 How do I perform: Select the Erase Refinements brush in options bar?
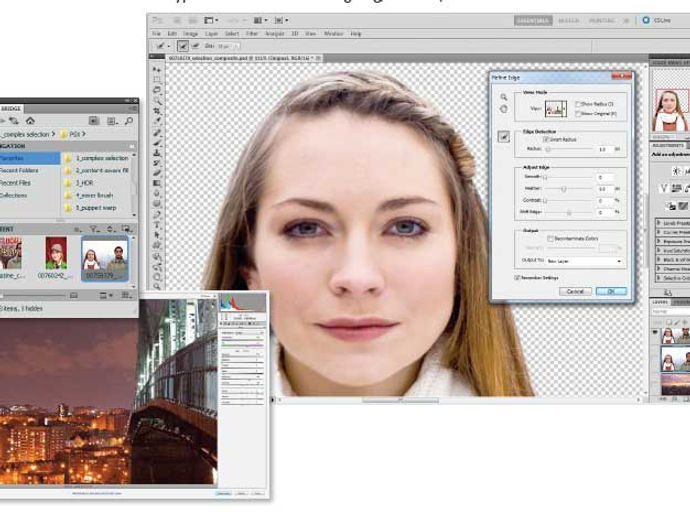pos(196,46)
